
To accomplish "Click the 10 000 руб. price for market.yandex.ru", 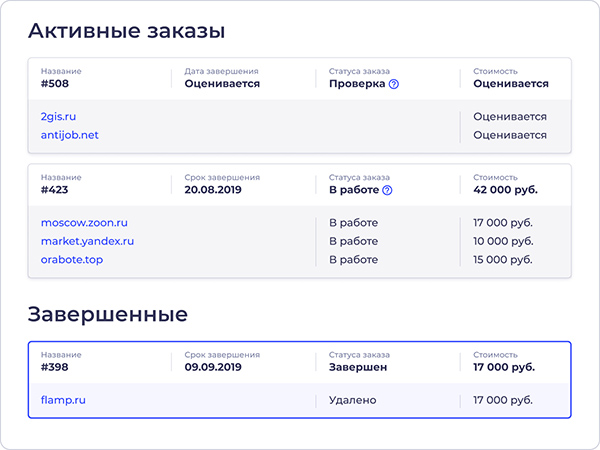I will tap(503, 241).
